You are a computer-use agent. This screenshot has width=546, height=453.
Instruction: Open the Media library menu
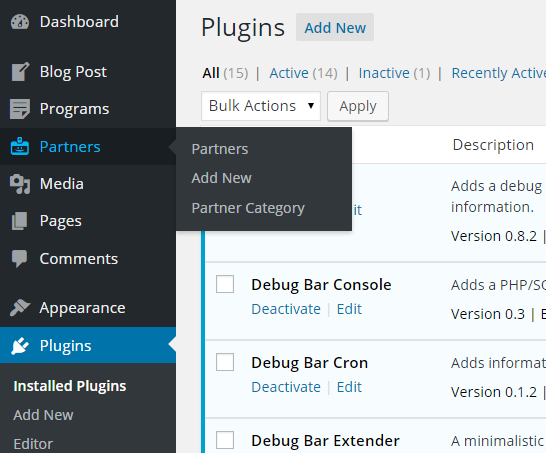[88, 184]
